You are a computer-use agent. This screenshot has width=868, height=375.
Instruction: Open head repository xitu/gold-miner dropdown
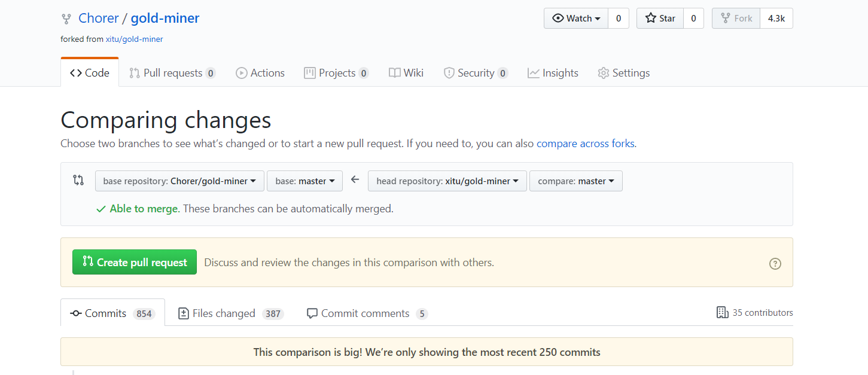(447, 181)
